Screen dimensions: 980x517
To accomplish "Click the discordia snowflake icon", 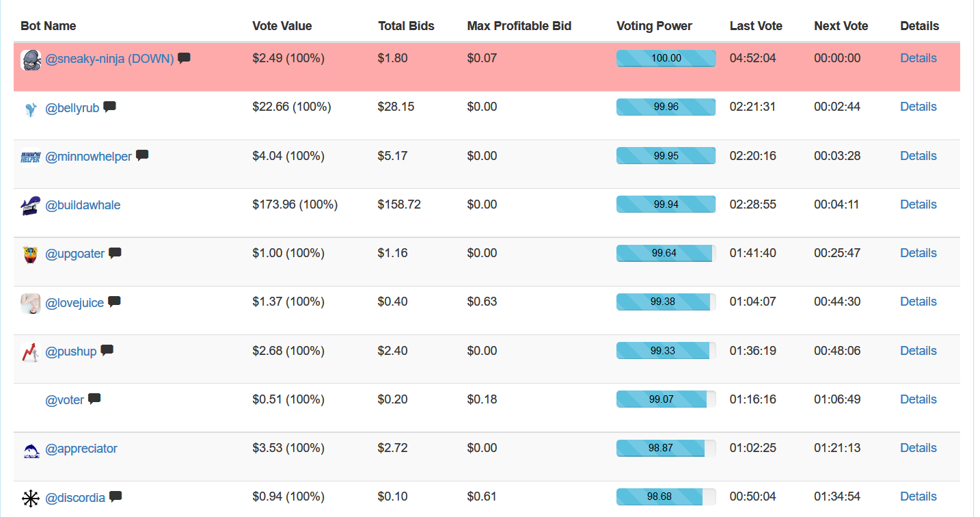I will 31,498.
